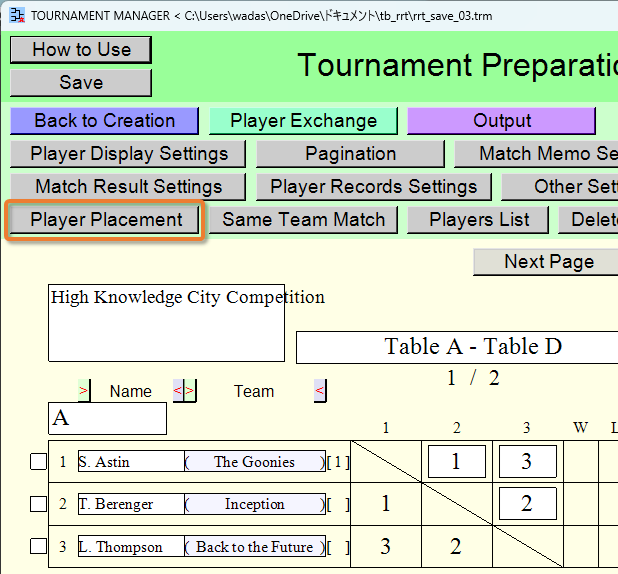
Task: Check the box for T. Berenger
Action: [x=39, y=504]
